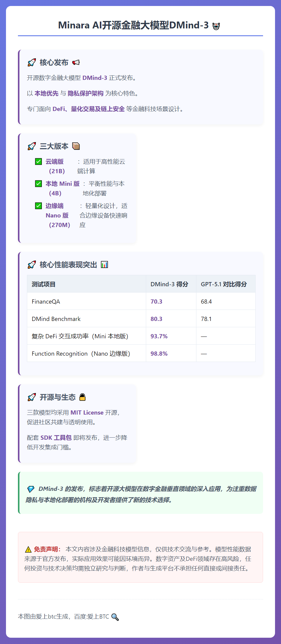
Task: Click the lock icon after 开源与生态
Action: pos(83,397)
